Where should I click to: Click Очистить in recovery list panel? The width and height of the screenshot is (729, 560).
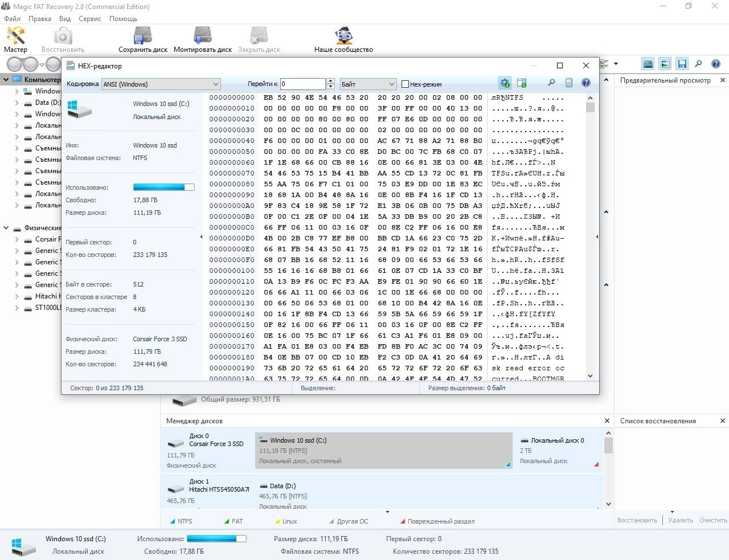pyautogui.click(x=713, y=520)
